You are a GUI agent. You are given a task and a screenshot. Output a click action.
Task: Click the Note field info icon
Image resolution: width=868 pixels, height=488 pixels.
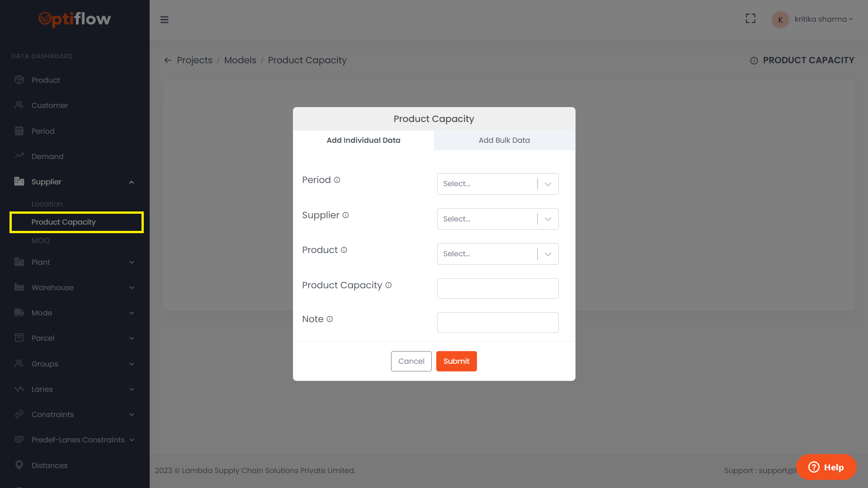(330, 319)
